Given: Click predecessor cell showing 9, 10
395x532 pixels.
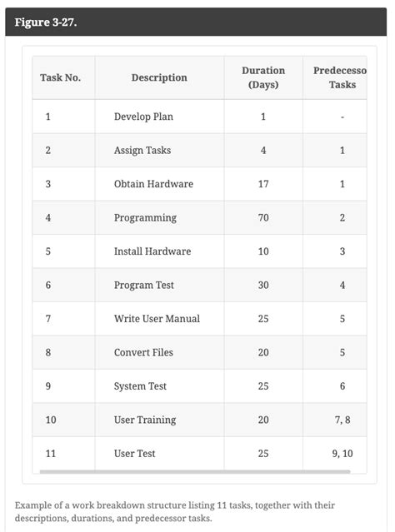Looking at the screenshot, I should [335, 453].
